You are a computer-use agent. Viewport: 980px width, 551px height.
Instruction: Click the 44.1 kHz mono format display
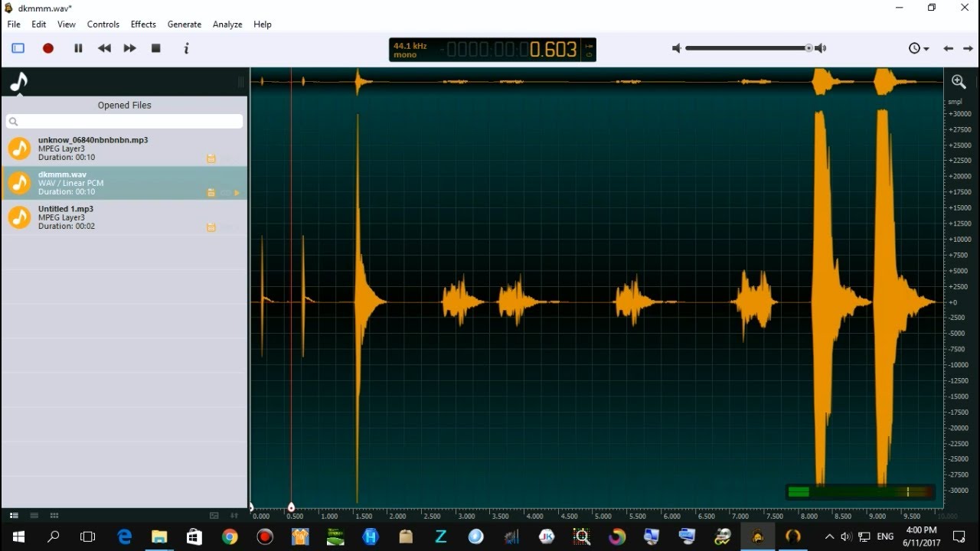[410, 50]
